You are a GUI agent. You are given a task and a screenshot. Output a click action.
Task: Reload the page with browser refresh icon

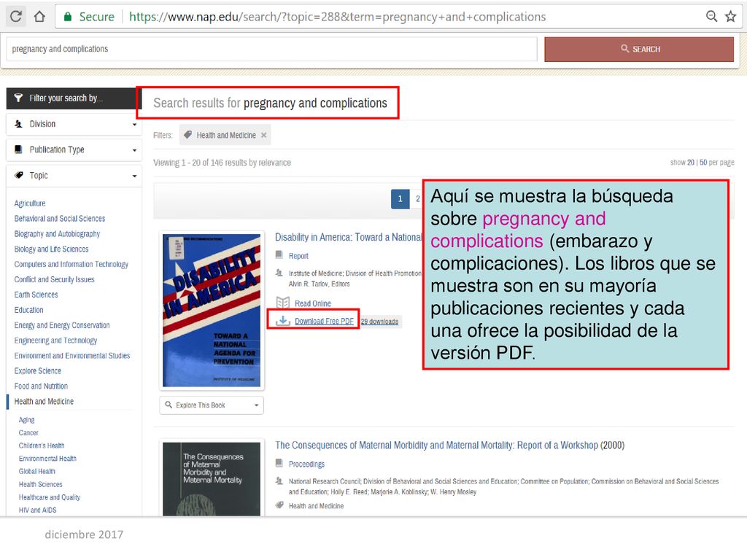(x=16, y=17)
